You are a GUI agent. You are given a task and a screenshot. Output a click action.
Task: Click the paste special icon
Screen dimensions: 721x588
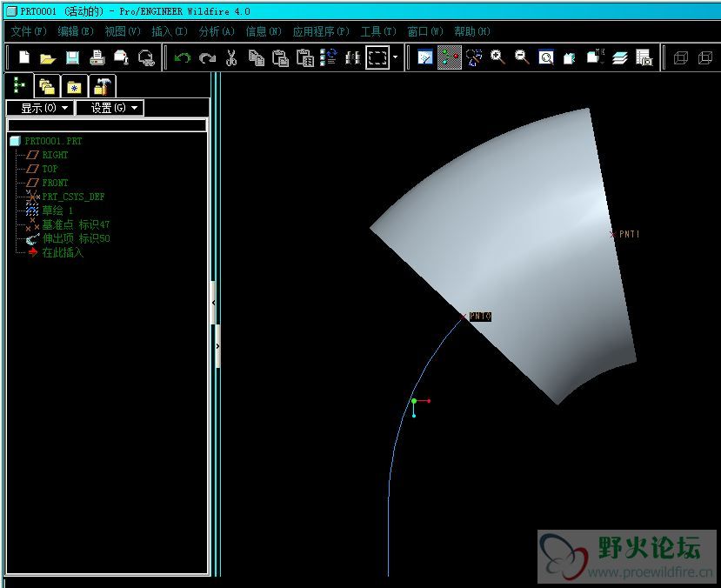click(x=305, y=58)
